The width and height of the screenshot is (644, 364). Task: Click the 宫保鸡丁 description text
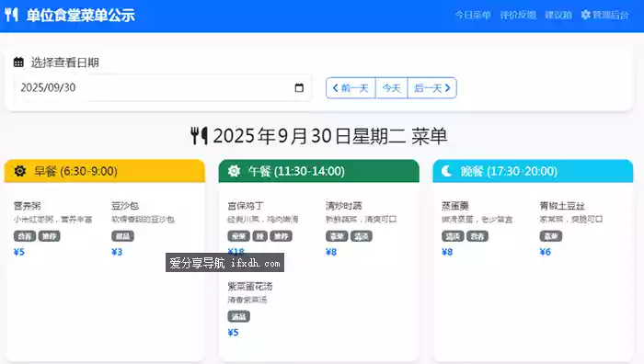[x=263, y=219]
